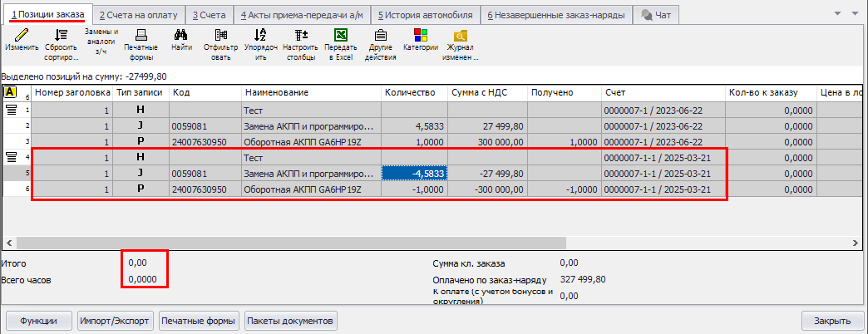Switch to the Счета на оплату tab
The width and height of the screenshot is (868, 334).
tap(136, 15)
